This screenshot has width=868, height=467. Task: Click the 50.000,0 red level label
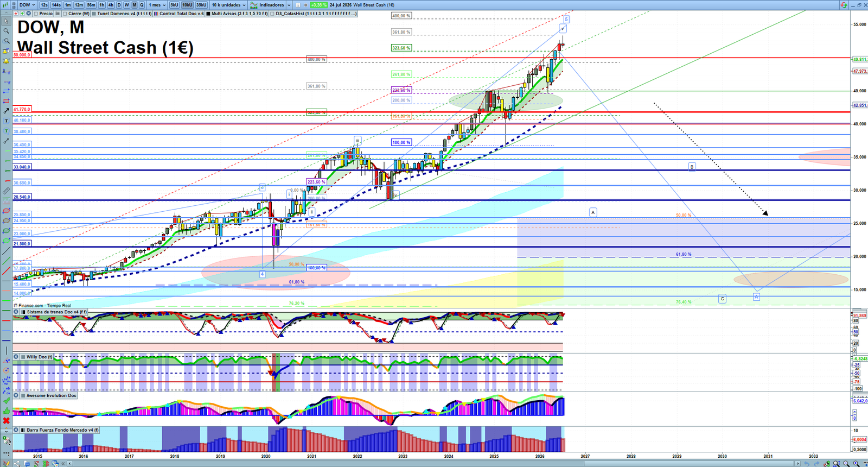point(22,55)
